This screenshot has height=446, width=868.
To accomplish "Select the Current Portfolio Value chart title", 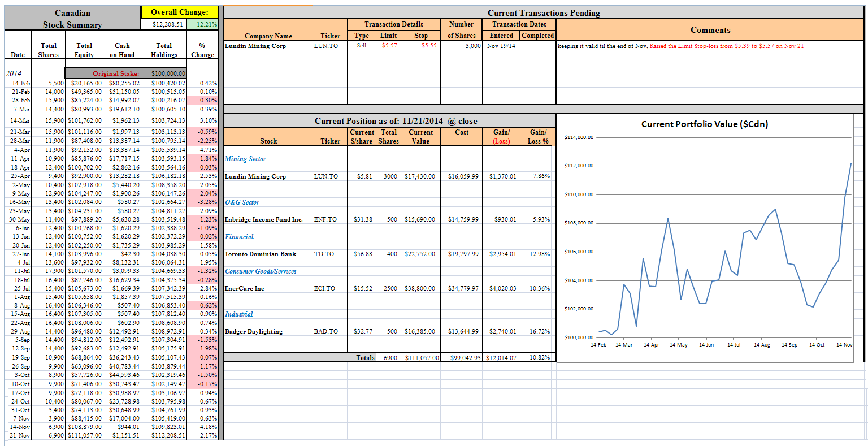I will 704,124.
